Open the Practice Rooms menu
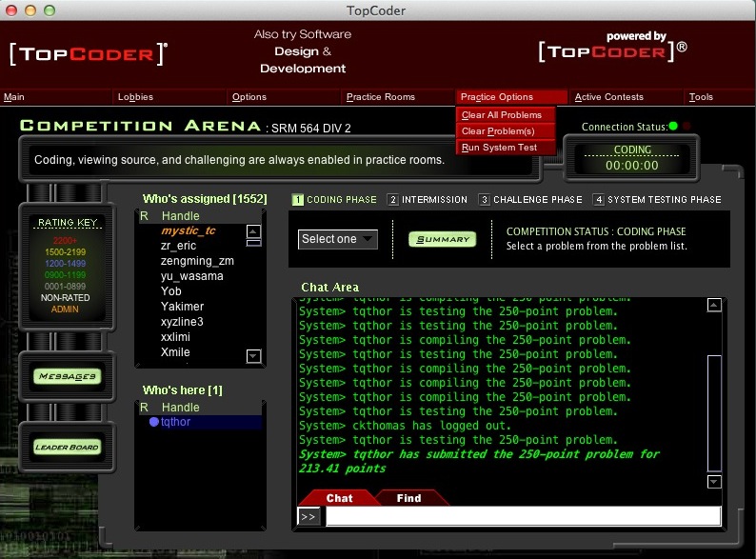Viewport: 756px width, 559px height. (380, 97)
